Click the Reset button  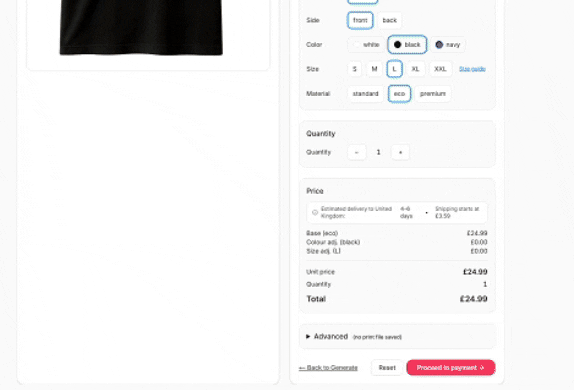pos(387,368)
